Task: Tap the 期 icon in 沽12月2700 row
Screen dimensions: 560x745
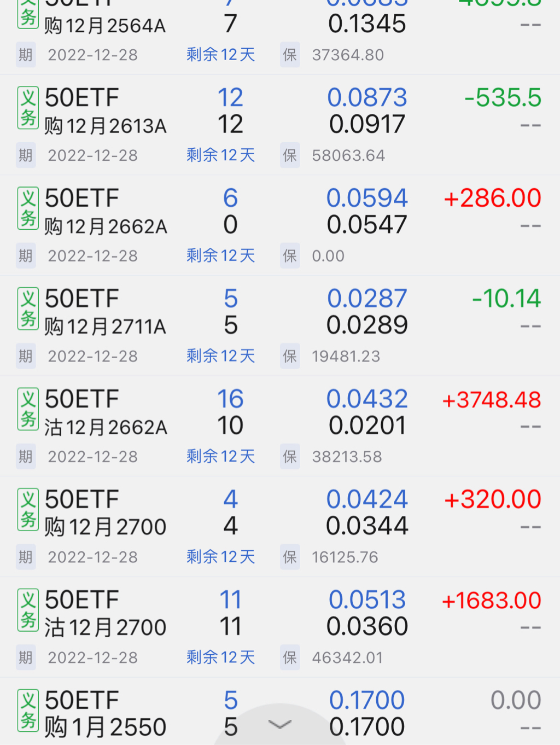Action: pos(26,657)
